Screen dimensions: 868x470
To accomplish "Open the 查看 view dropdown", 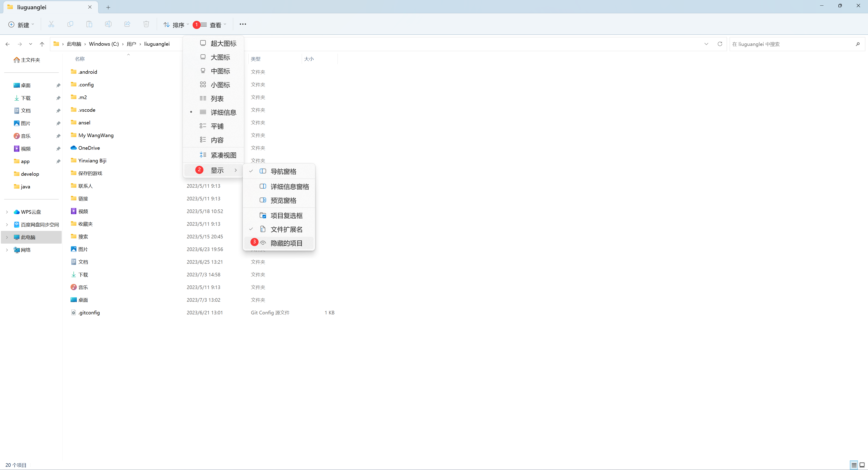I will pos(213,25).
